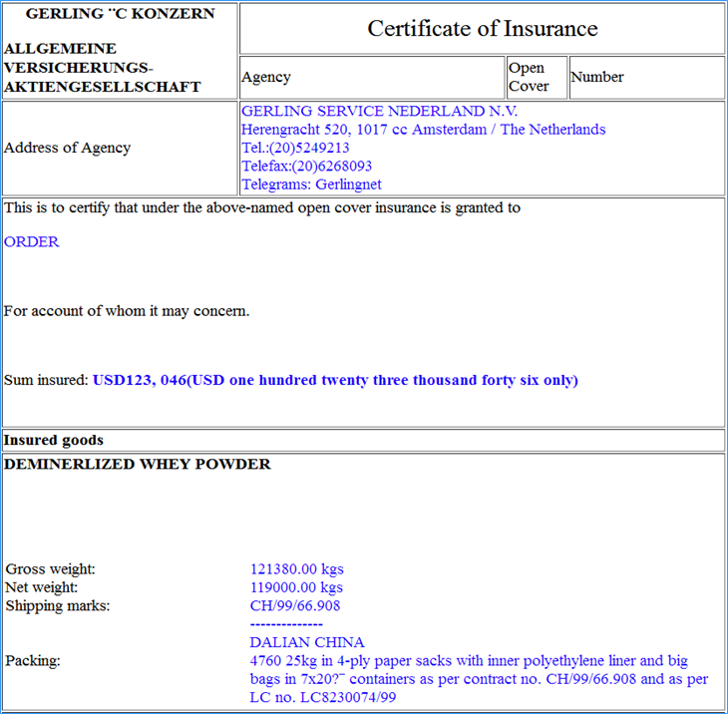Click the 'USD123, 046' sum insured amount

click(x=140, y=380)
